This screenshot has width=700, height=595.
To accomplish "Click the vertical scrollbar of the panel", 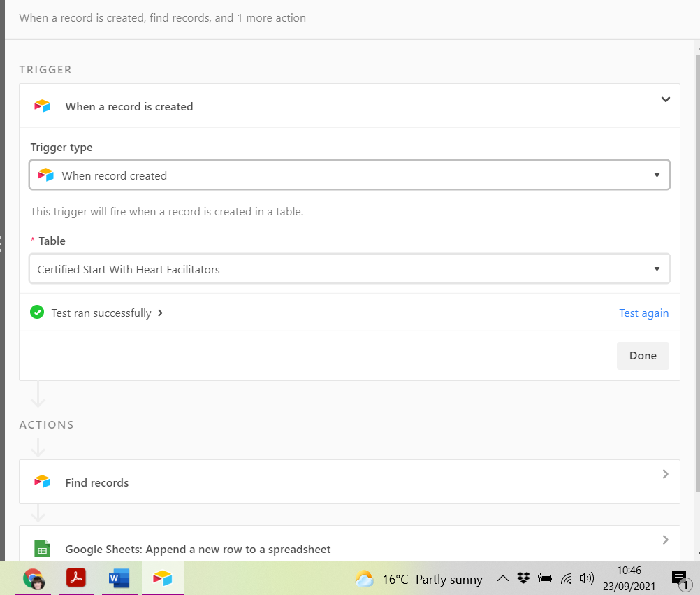I will coord(698,273).
